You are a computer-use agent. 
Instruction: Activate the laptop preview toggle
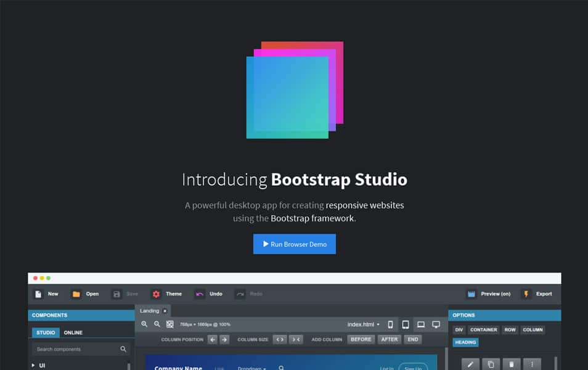[421, 324]
